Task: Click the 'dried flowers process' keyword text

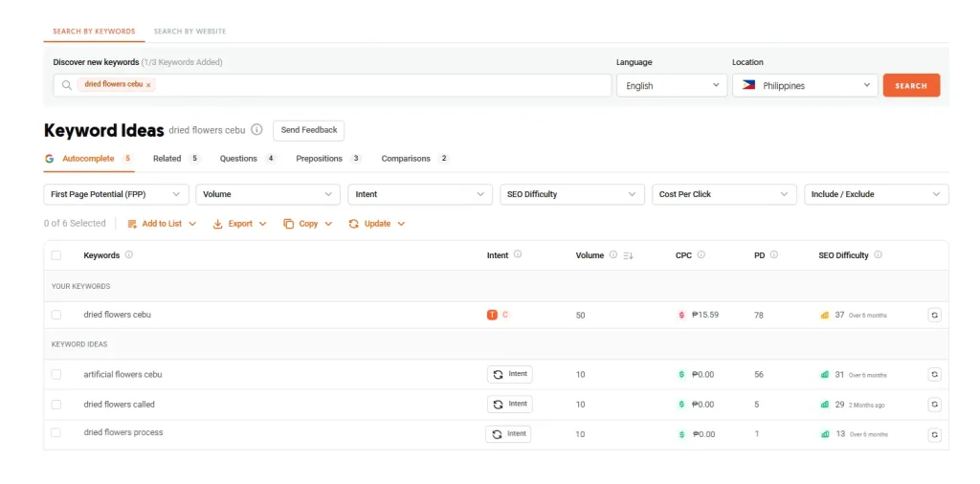Action: tap(123, 432)
